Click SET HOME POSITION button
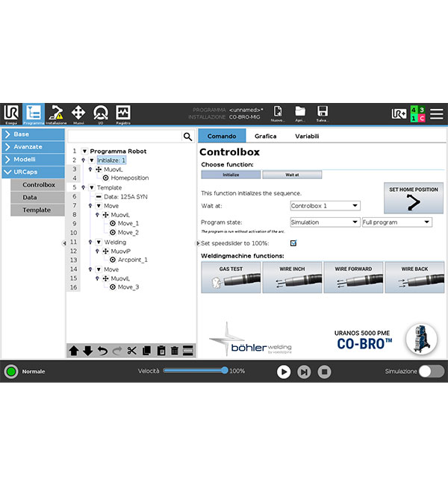The image size is (448, 485). tap(414, 198)
